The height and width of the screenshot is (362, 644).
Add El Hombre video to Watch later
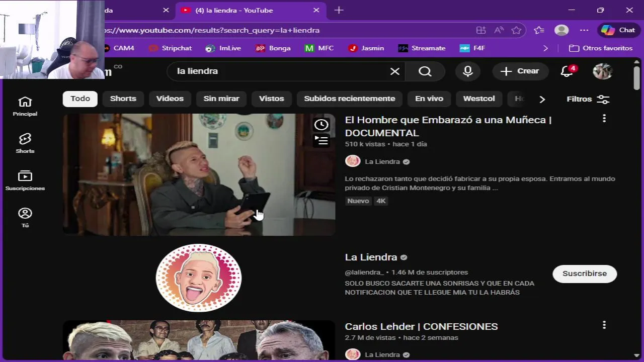click(x=321, y=125)
